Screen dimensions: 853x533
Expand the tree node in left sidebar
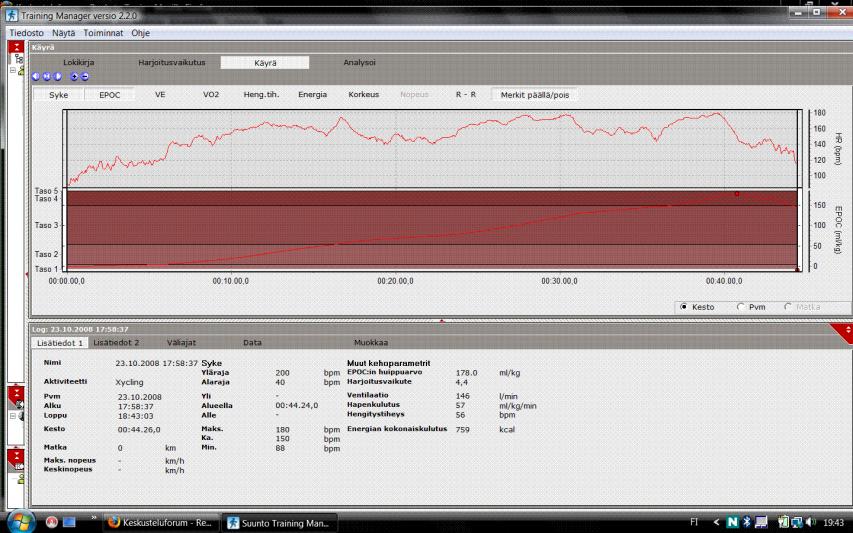tap(11, 70)
